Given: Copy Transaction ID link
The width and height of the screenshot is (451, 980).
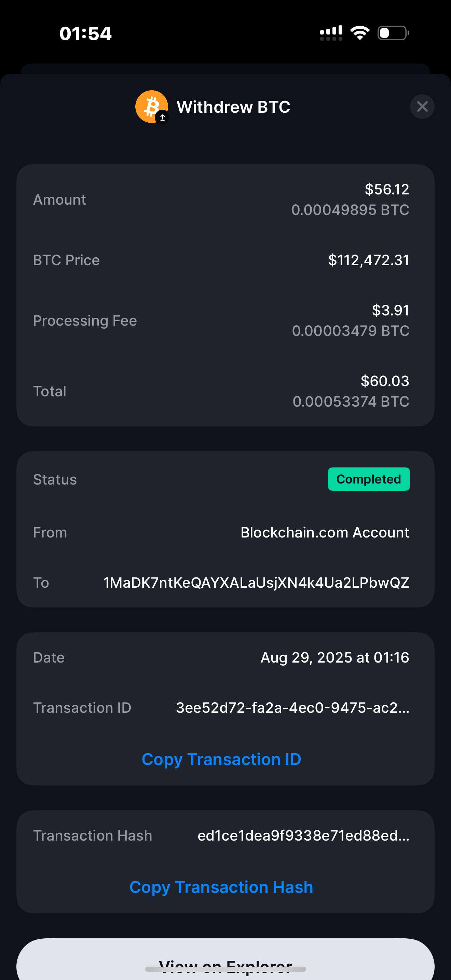Looking at the screenshot, I should (x=221, y=759).
